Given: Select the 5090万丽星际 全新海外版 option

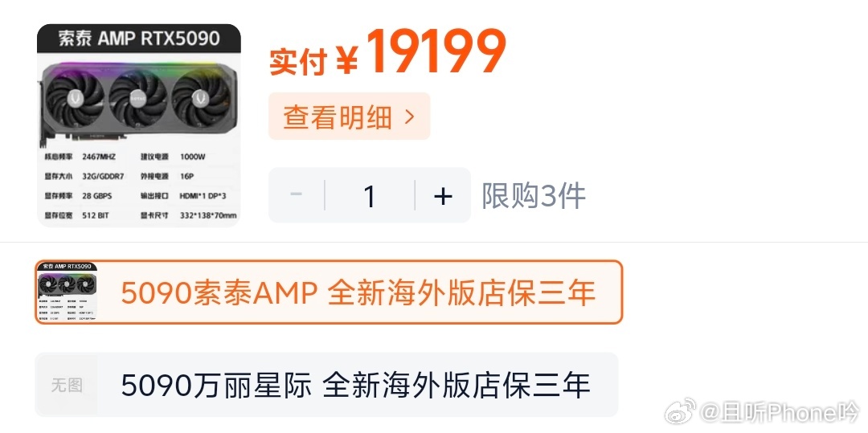Looking at the screenshot, I should pos(326,385).
